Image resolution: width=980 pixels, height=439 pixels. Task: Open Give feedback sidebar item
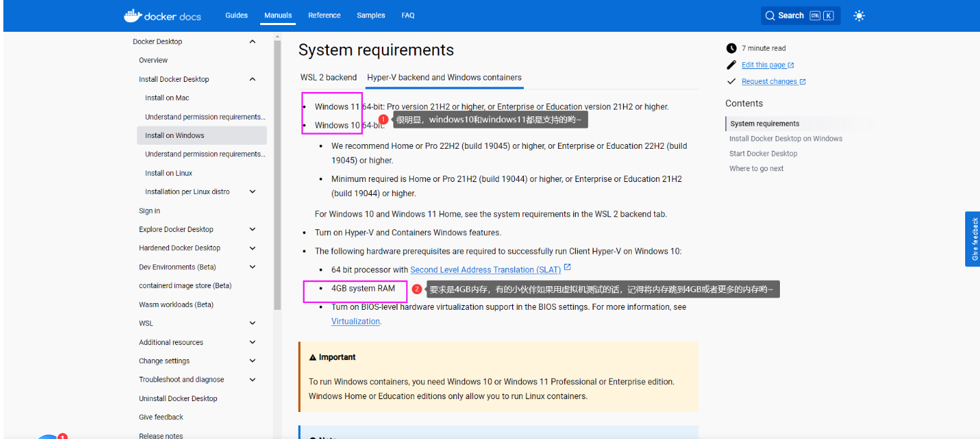tap(161, 417)
